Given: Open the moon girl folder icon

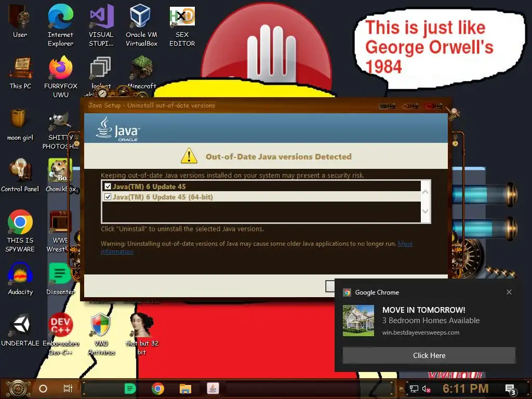Looking at the screenshot, I should pyautogui.click(x=20, y=124).
